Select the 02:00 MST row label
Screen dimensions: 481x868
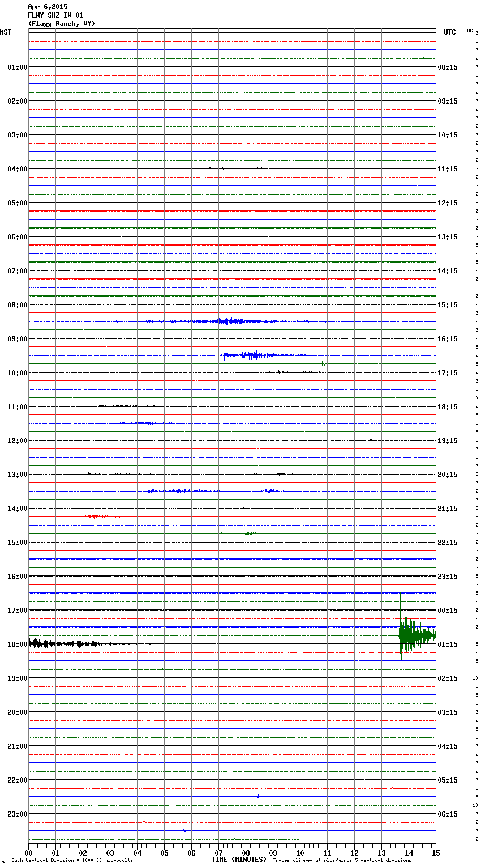[18, 101]
